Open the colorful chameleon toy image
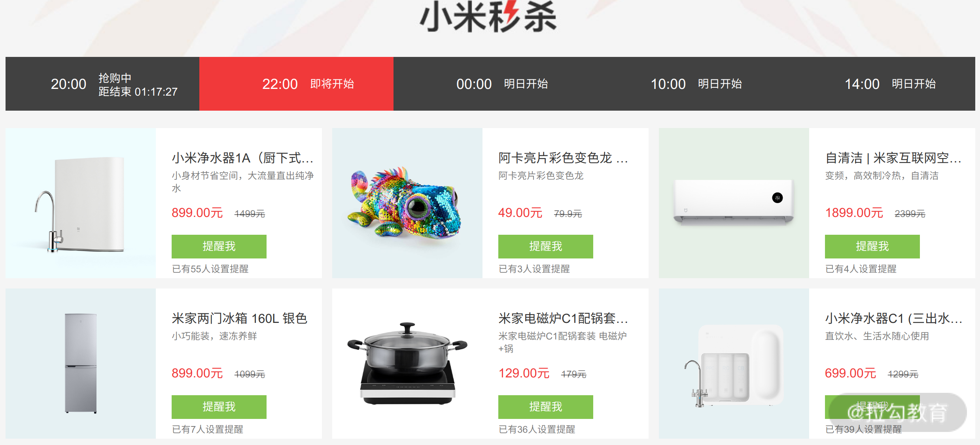This screenshot has width=980, height=445. click(407, 203)
